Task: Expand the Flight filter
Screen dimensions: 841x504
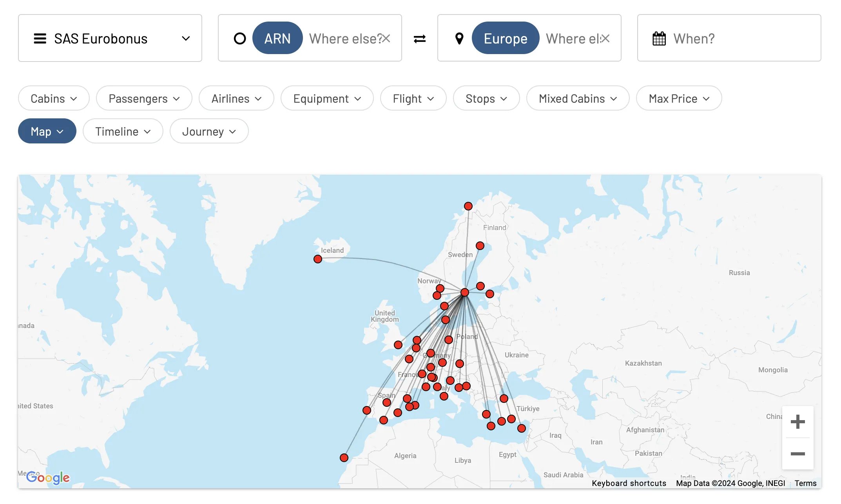Action: (x=413, y=98)
